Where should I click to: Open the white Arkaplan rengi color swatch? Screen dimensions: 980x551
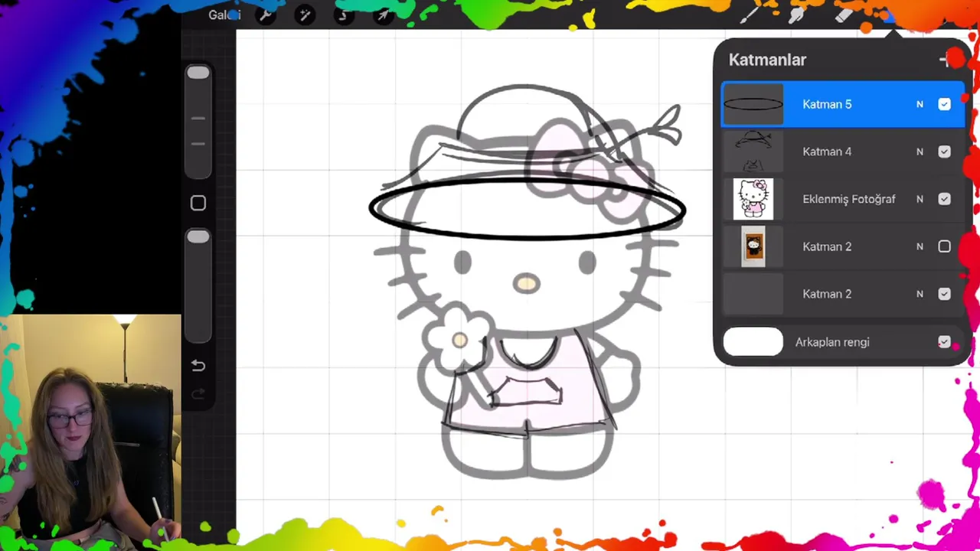pos(753,342)
